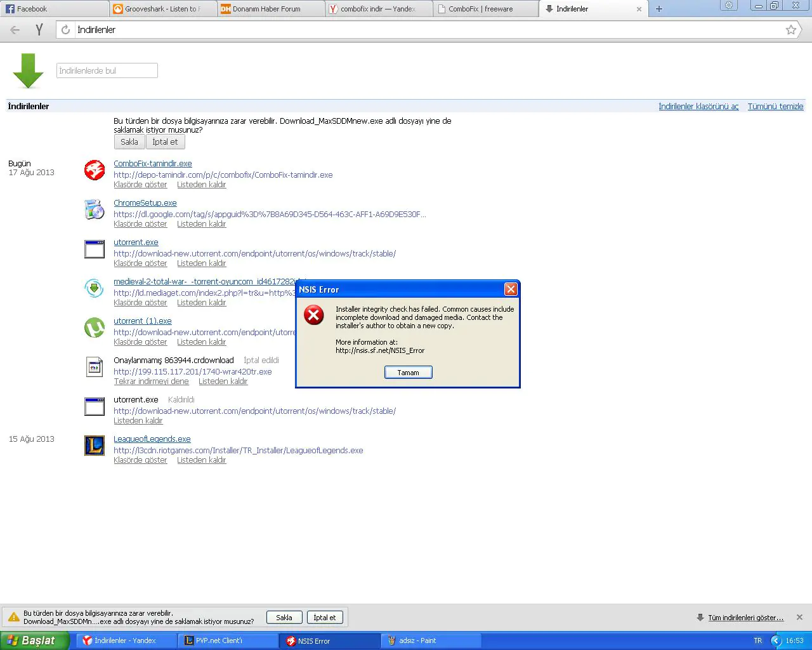The width and height of the screenshot is (812, 650).
Task: Switch to the Facebook tab
Action: coord(55,9)
